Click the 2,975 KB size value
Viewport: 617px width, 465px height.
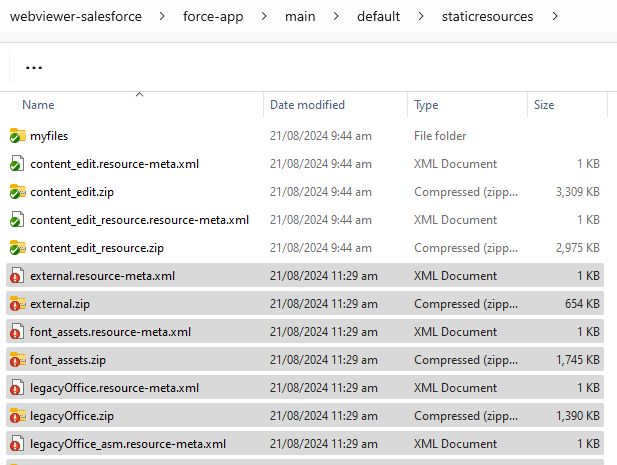tap(578, 248)
